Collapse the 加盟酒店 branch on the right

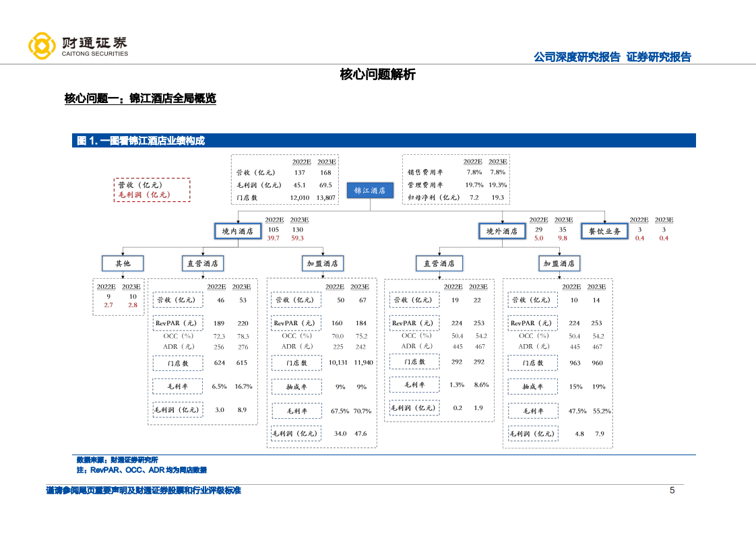(559, 263)
